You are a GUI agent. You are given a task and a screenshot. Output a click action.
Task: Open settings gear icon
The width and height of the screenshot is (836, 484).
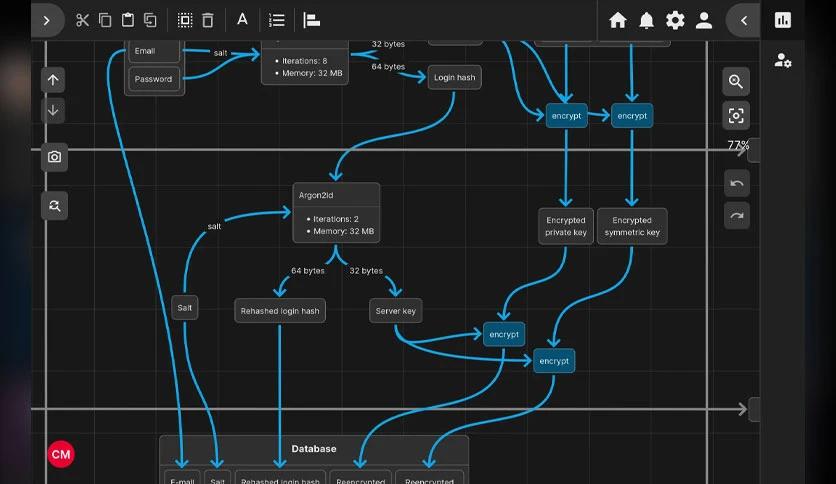[675, 20]
